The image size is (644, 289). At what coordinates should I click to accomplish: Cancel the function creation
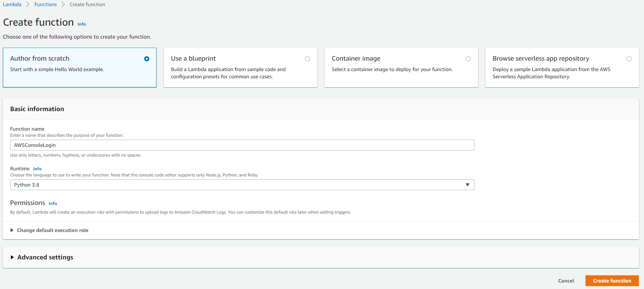pyautogui.click(x=566, y=281)
